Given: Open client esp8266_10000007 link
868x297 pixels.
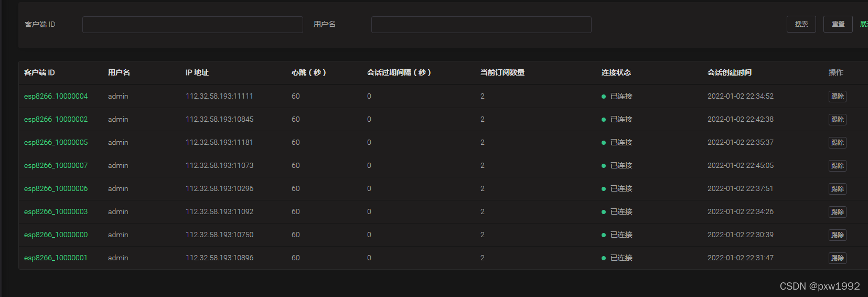Looking at the screenshot, I should (x=56, y=165).
